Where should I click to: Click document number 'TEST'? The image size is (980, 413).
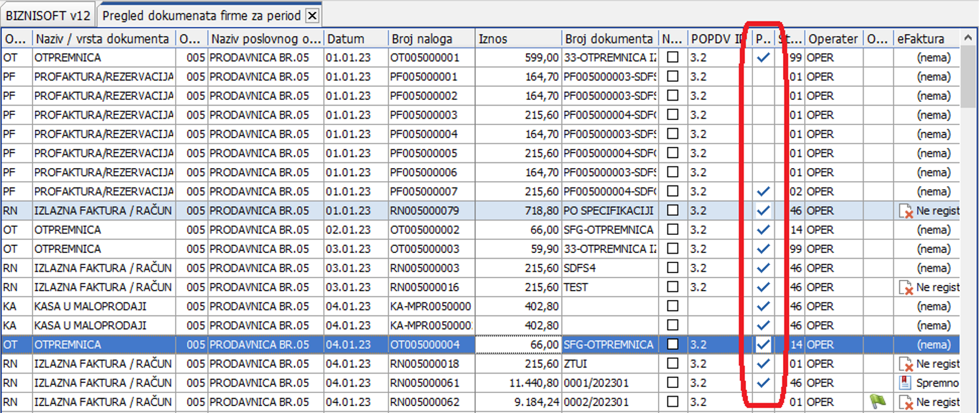pos(577,287)
